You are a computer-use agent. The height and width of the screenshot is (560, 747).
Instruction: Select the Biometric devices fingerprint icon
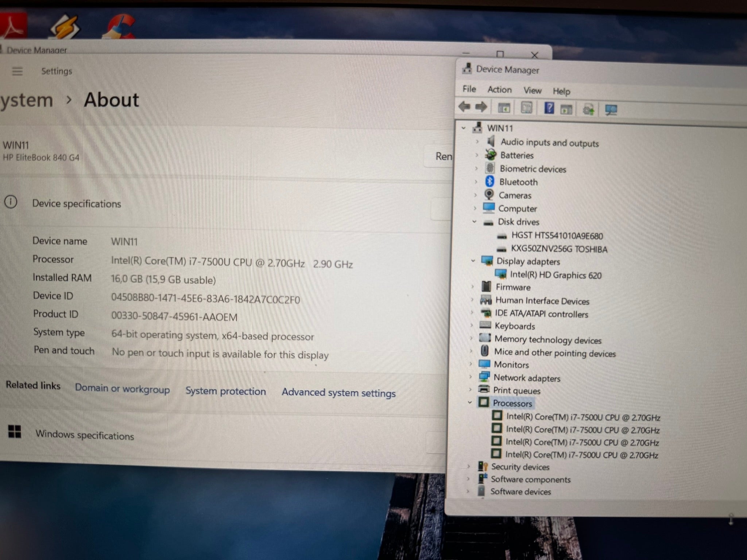pos(490,168)
